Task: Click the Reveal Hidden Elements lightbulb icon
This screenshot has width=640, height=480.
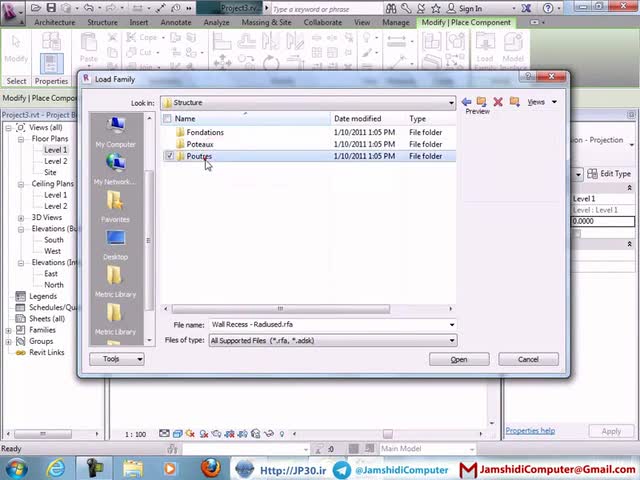Action: (x=282, y=434)
